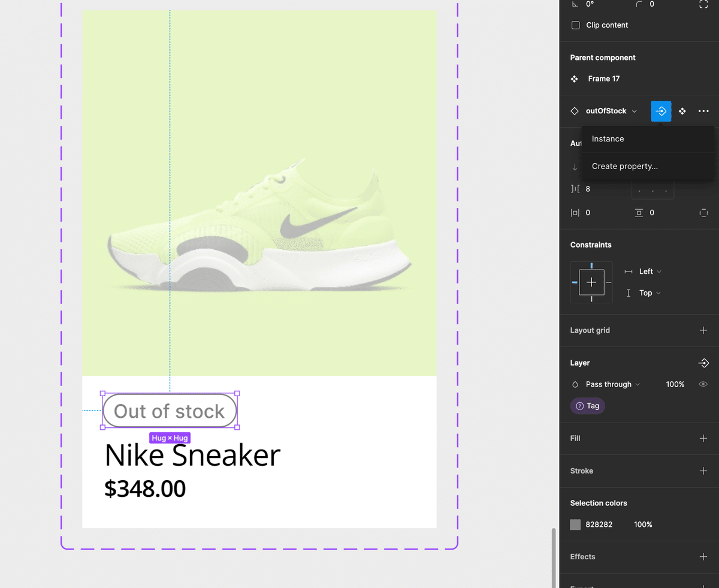Select the $348.00 price text

coord(145,489)
